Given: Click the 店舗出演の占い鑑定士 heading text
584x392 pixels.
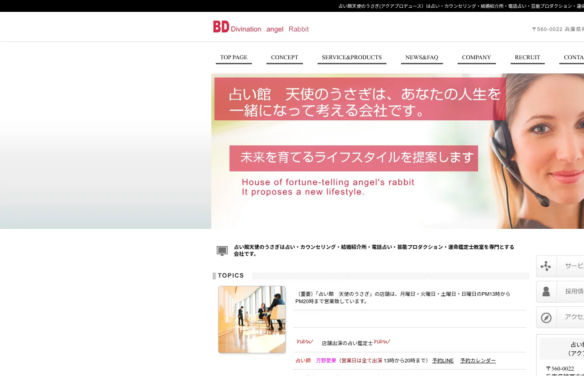Looking at the screenshot, I should [x=347, y=343].
